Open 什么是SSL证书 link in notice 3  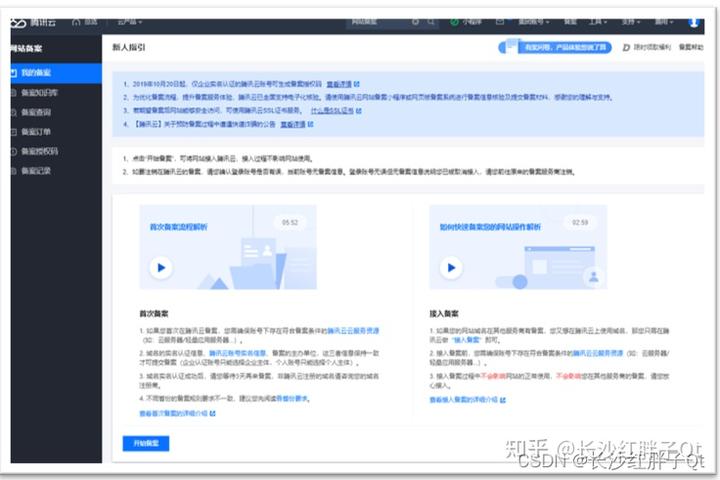[x=332, y=111]
